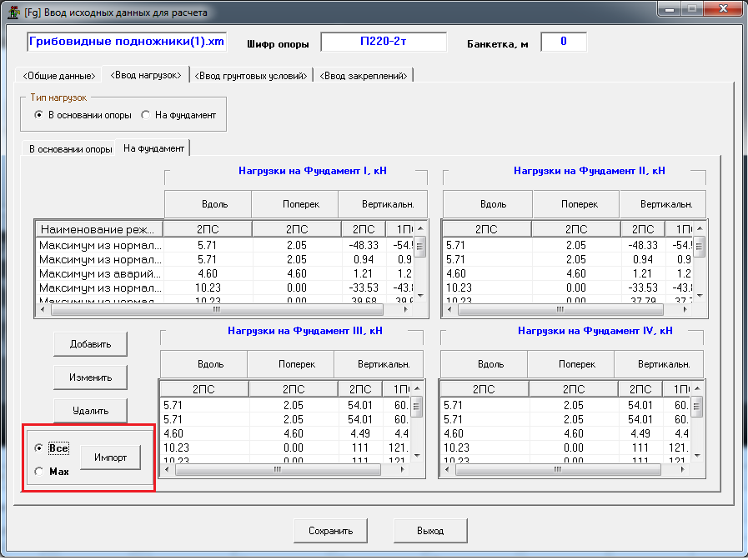Open the 'Общие данные' tab

click(59, 76)
